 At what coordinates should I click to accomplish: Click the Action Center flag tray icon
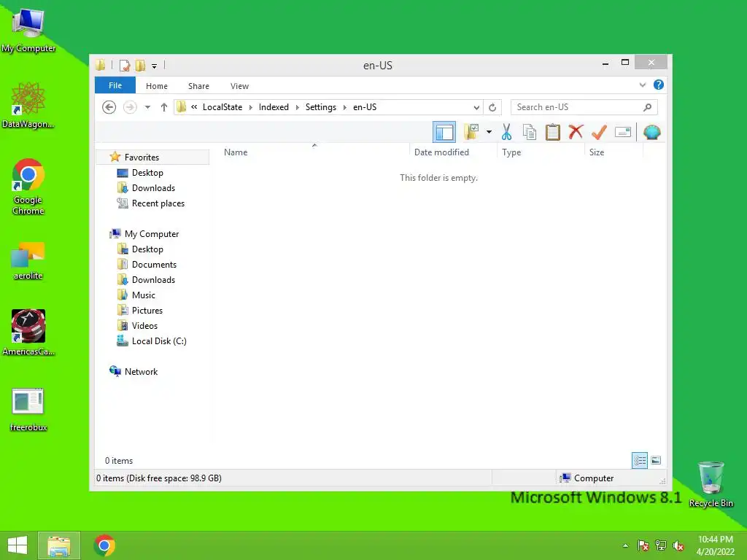[x=643, y=545]
